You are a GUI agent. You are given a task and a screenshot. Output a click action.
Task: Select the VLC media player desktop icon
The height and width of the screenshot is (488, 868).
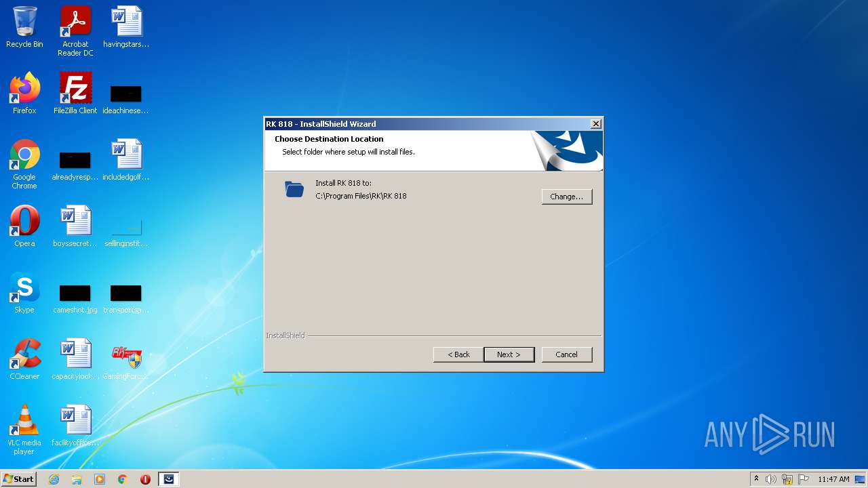pyautogui.click(x=24, y=430)
